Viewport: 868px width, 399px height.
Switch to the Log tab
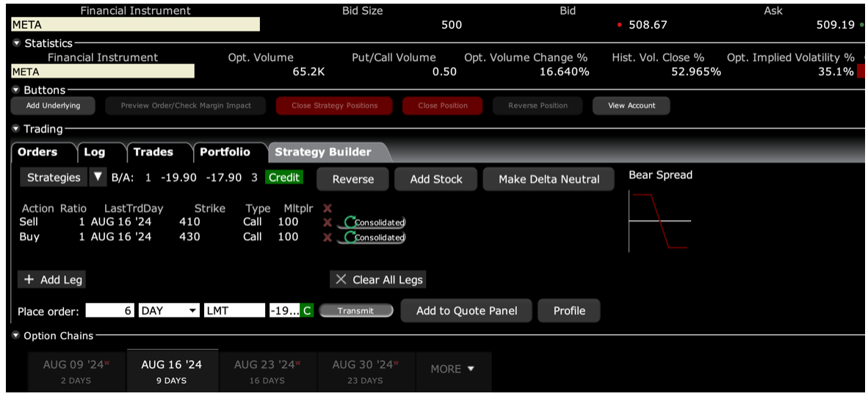(x=94, y=152)
